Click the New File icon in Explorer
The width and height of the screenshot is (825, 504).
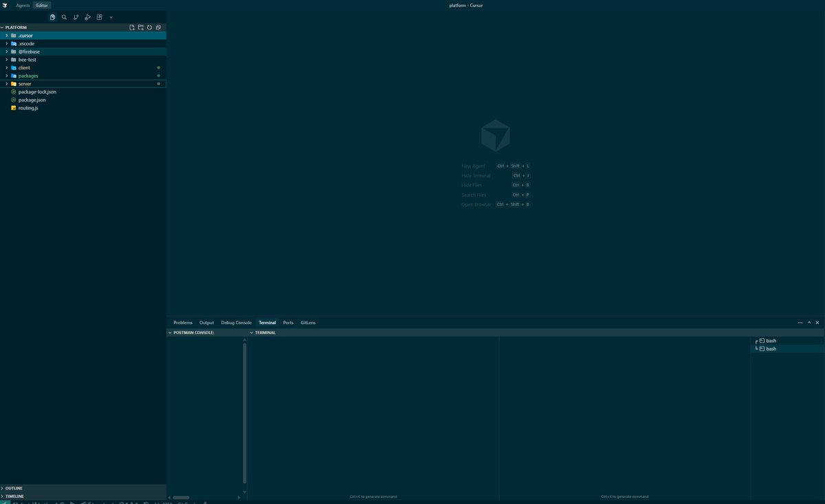(132, 28)
